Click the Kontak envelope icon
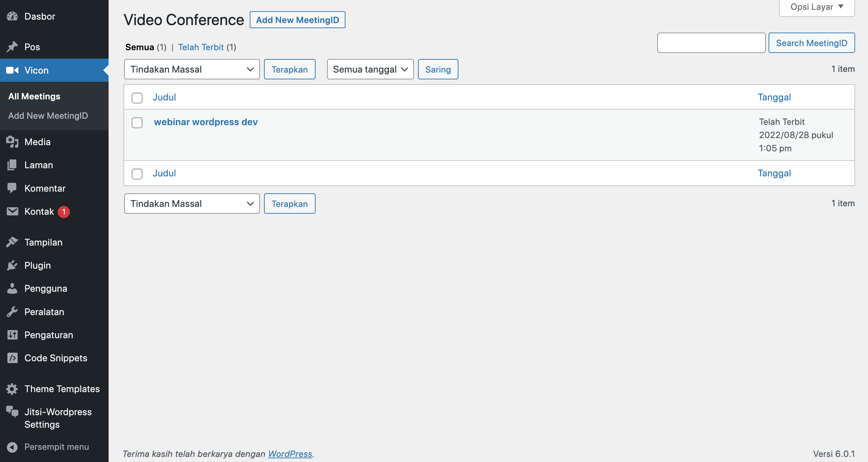 [x=12, y=211]
